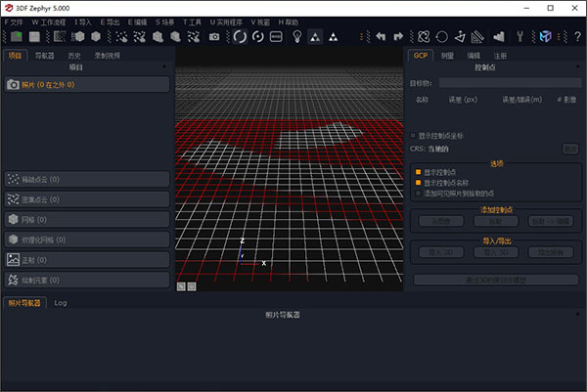Open the F 文件 menu
This screenshot has width=587, height=392.
[14, 22]
